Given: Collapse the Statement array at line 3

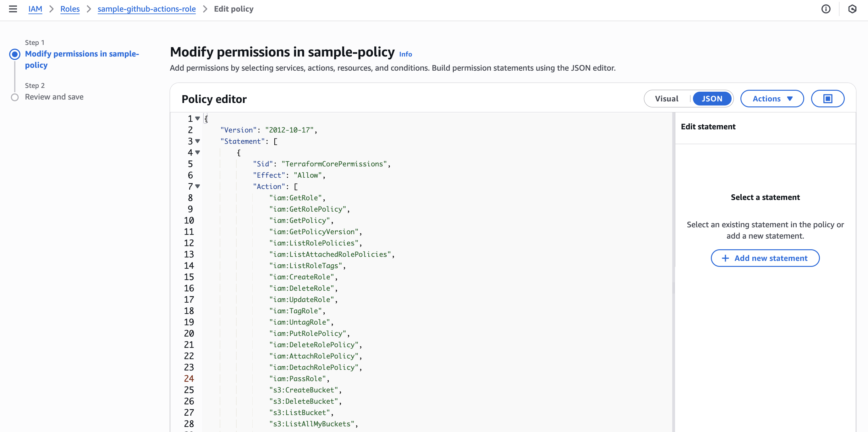Looking at the screenshot, I should point(197,141).
